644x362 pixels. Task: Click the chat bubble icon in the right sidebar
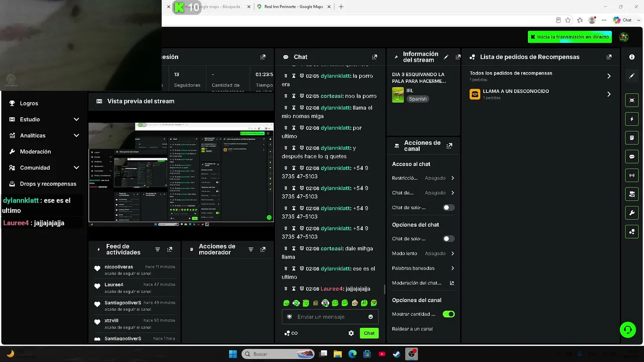632,156
